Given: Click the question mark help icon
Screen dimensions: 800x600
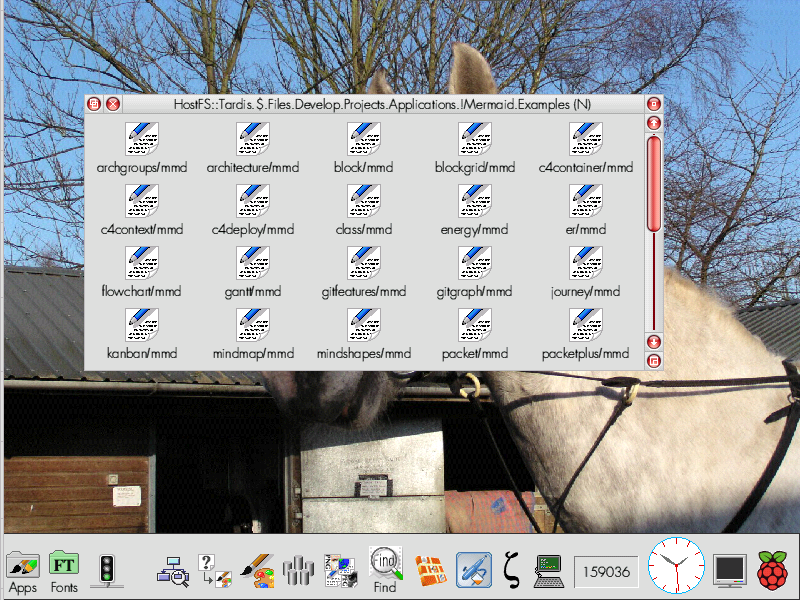Looking at the screenshot, I should tap(215, 570).
